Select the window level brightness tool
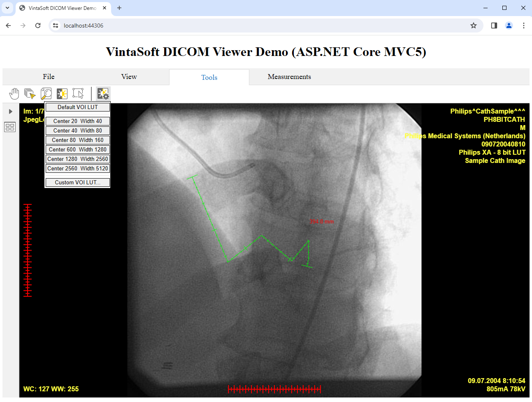Viewport: 532px width, 402px height. point(62,94)
